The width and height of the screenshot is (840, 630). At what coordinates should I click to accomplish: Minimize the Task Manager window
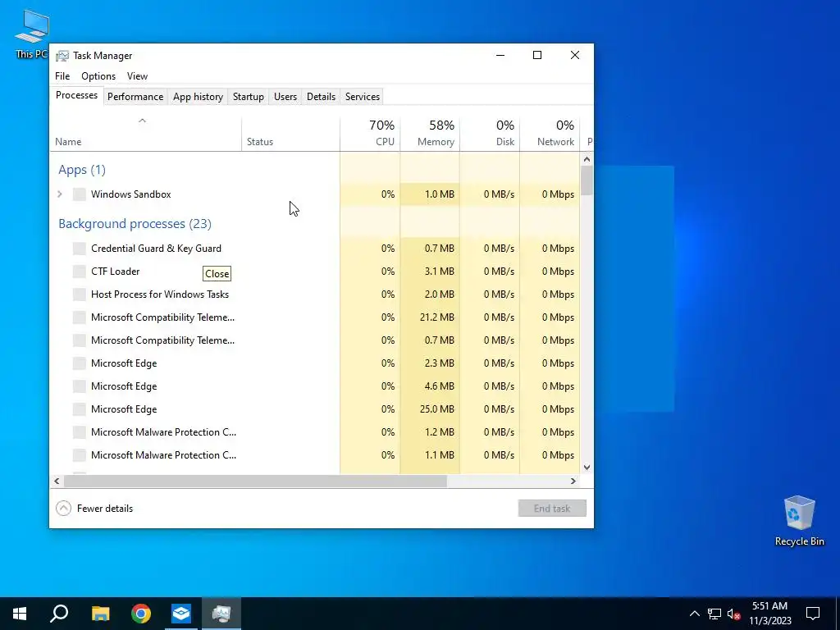500,55
